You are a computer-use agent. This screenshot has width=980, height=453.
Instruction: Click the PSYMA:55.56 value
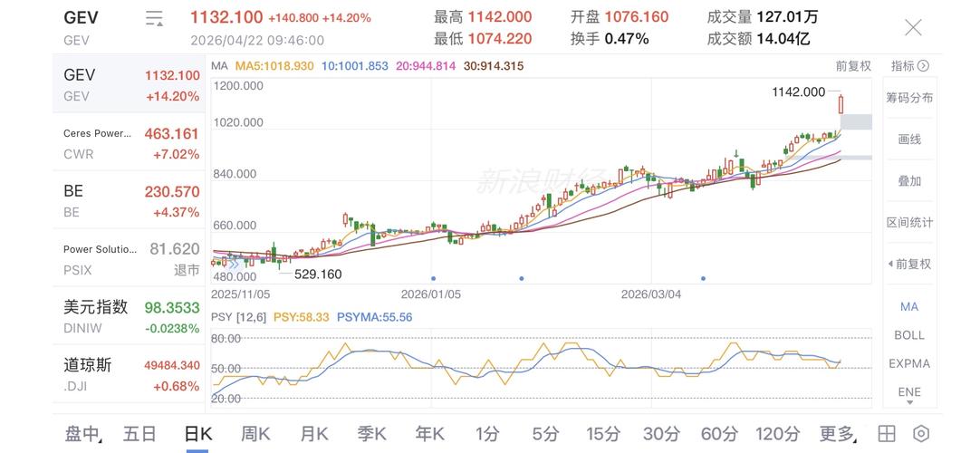[374, 317]
